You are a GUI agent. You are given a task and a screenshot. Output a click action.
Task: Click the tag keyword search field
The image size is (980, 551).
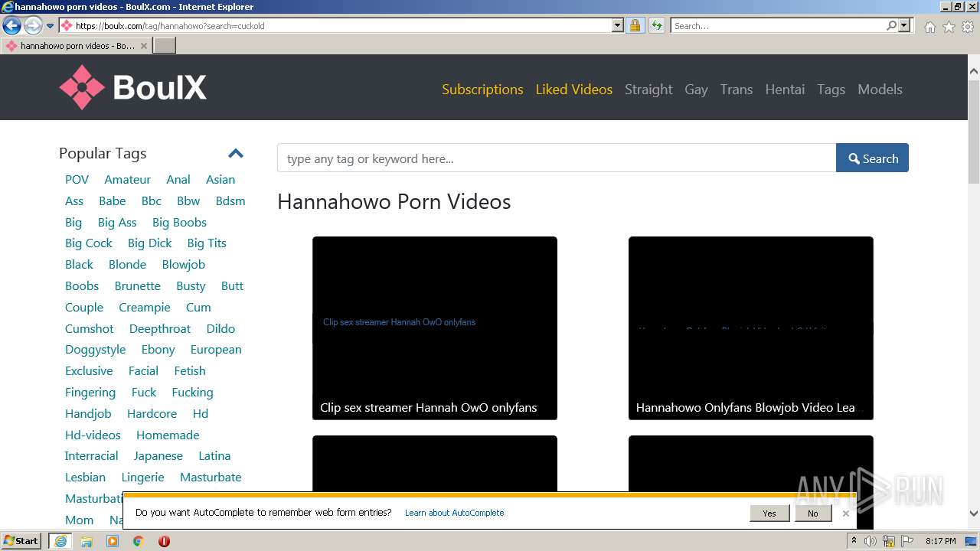click(557, 158)
